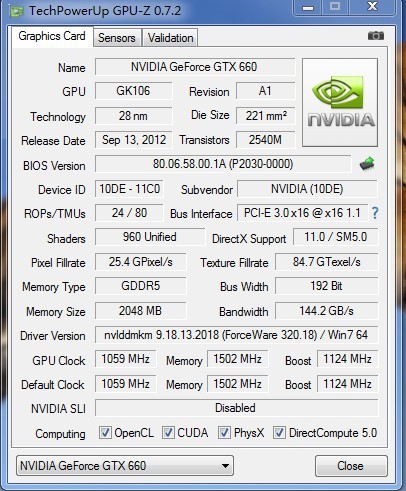Click the Close button

tap(351, 466)
